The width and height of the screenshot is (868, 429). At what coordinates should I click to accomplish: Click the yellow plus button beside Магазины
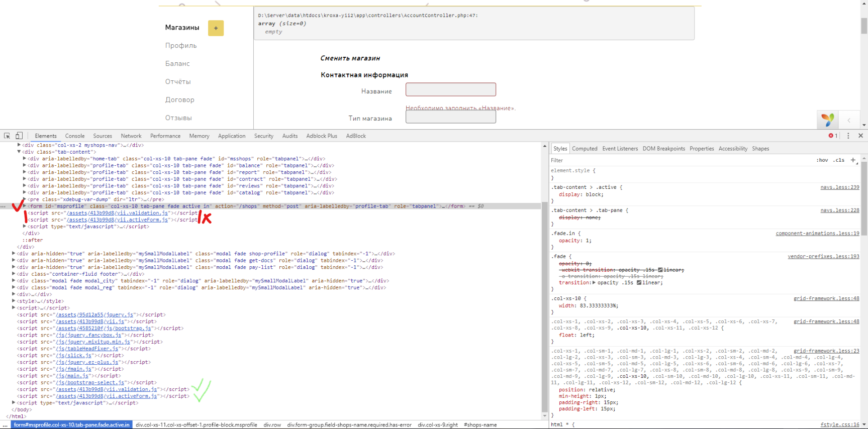(216, 28)
